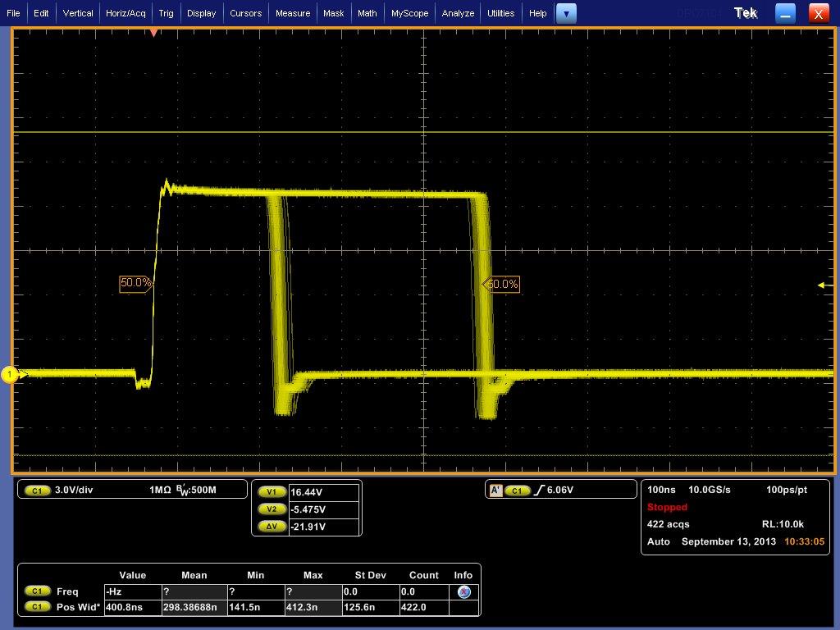The image size is (840, 630).
Task: Click the Tek logo
Action: pyautogui.click(x=746, y=13)
